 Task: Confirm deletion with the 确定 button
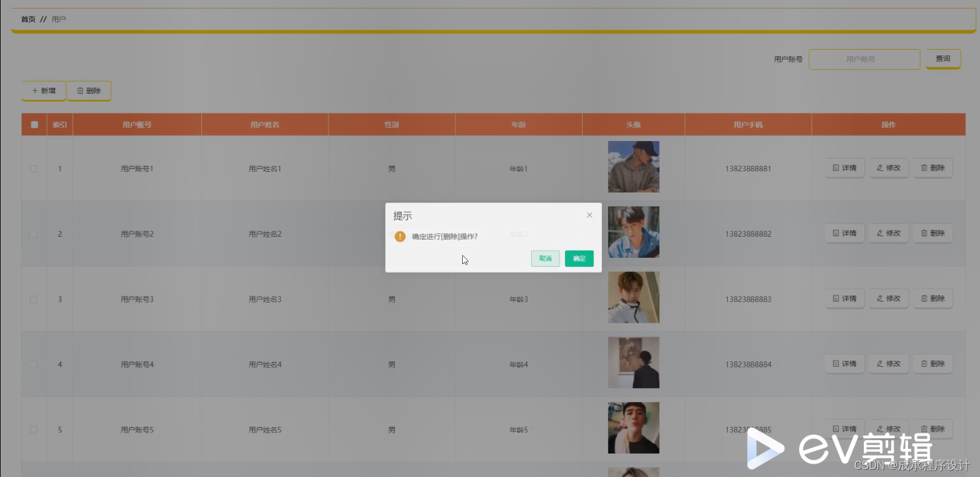(579, 258)
